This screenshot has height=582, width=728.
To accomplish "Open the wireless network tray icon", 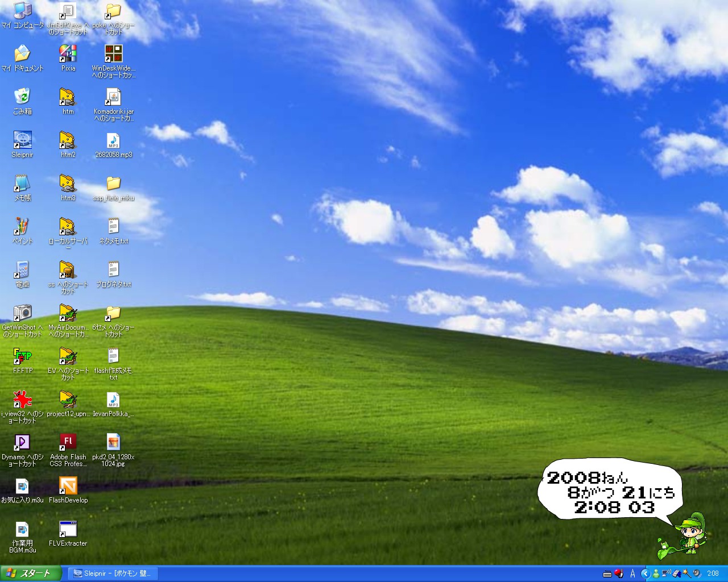I will click(x=665, y=573).
